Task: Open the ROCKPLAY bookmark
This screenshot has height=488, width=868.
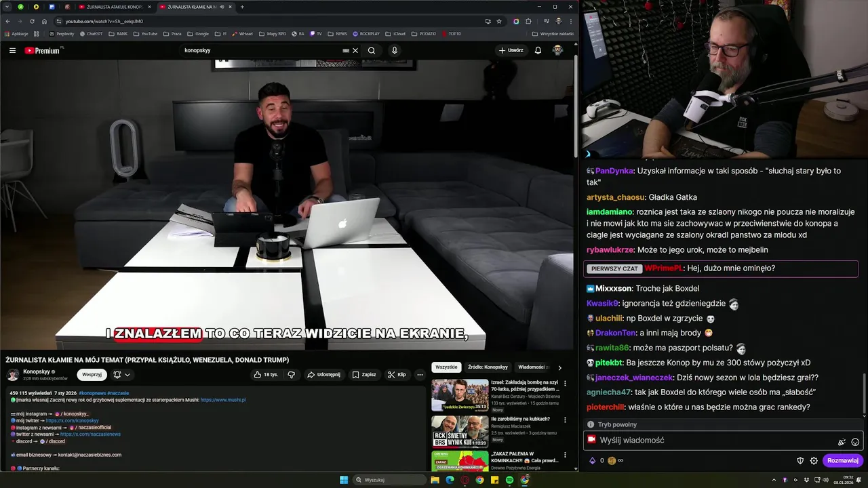Action: pyautogui.click(x=366, y=33)
